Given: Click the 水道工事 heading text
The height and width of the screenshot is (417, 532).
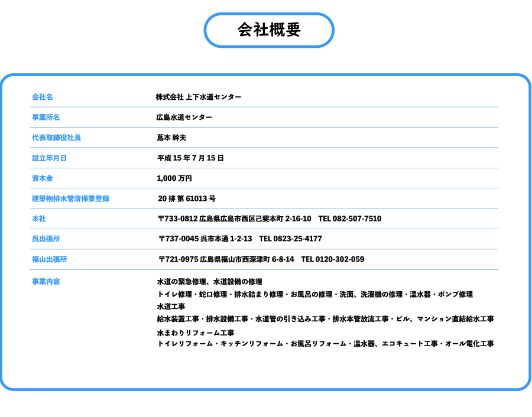Looking at the screenshot, I should pyautogui.click(x=171, y=307).
